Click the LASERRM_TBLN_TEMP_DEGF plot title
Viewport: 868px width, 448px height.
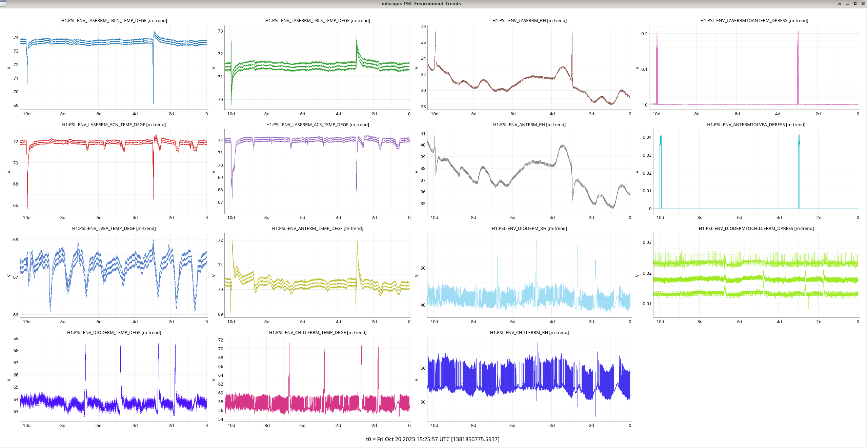point(114,21)
